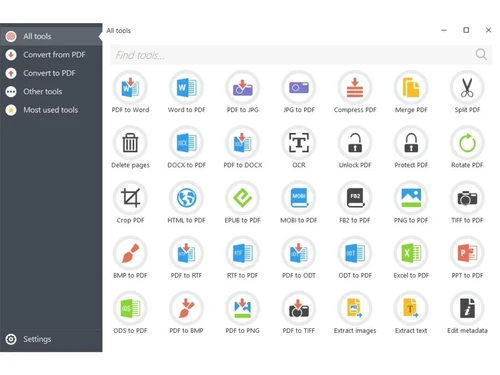View Most used tools category

[x=51, y=110]
